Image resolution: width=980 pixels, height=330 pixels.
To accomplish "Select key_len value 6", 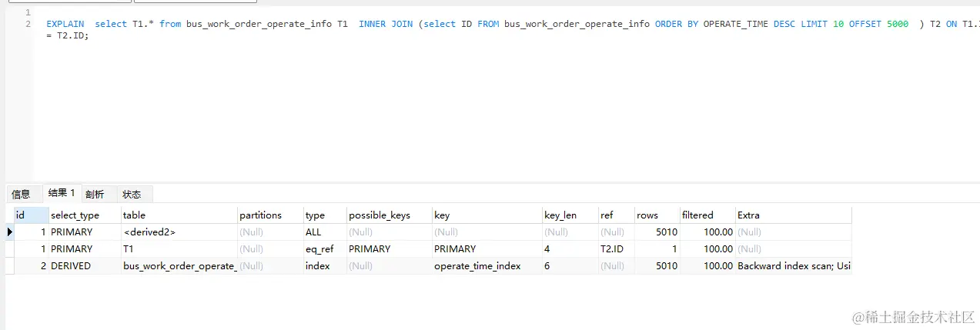I will [x=570, y=265].
